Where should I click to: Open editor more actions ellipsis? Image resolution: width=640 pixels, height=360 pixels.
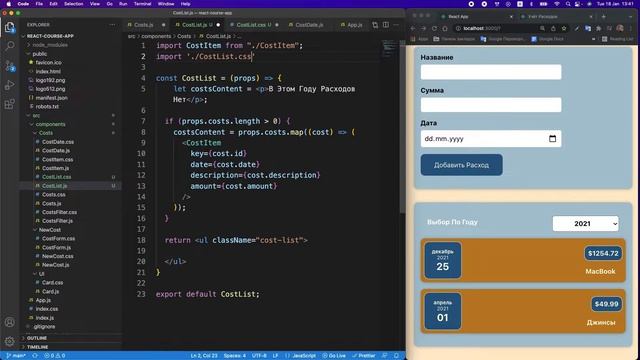point(396,25)
